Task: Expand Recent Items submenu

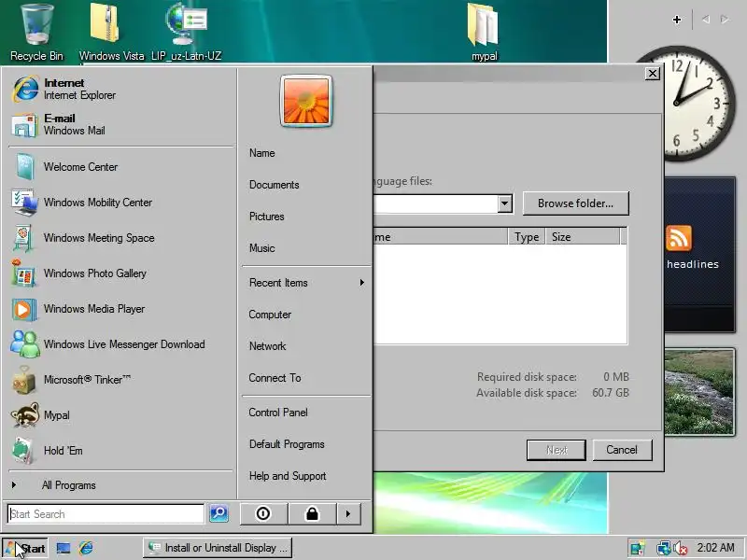Action: coord(306,283)
